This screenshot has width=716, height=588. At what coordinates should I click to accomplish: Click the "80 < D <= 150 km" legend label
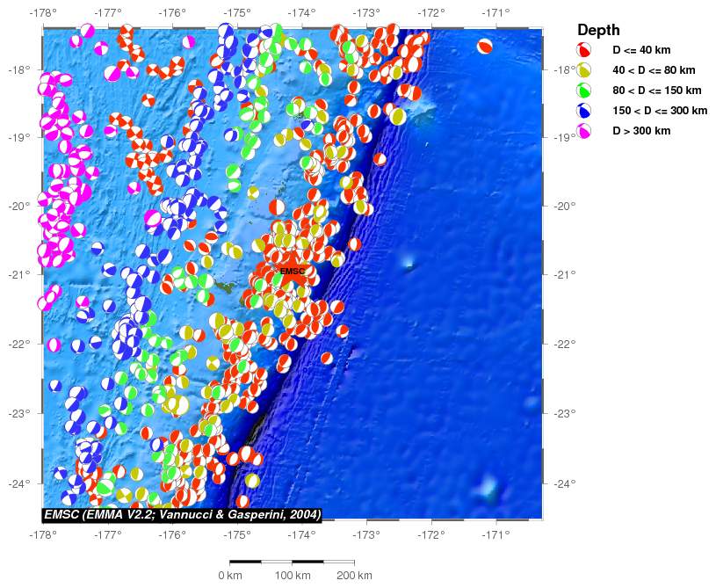click(x=657, y=91)
